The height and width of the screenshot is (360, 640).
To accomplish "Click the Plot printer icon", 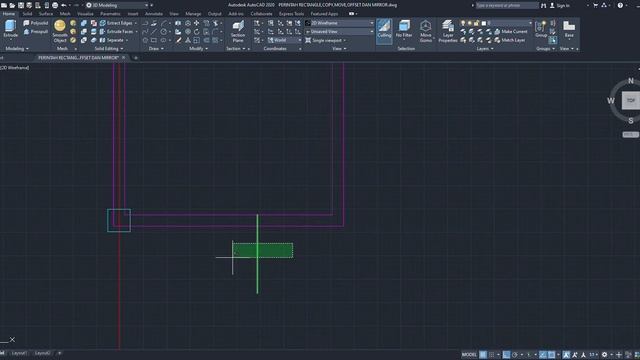I will click(55, 5).
